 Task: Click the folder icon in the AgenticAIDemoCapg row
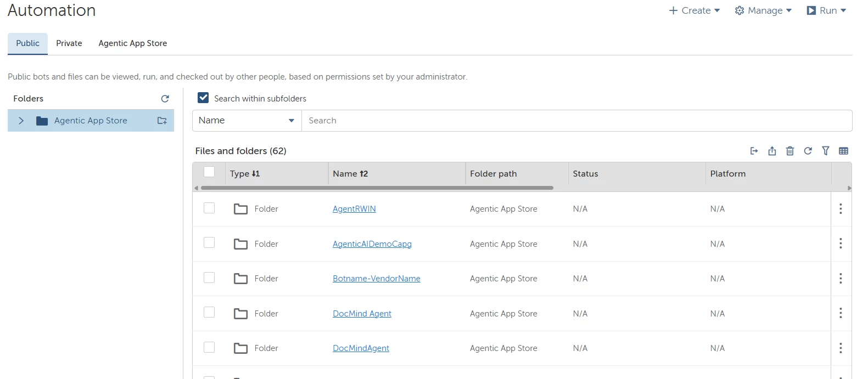[x=240, y=244]
